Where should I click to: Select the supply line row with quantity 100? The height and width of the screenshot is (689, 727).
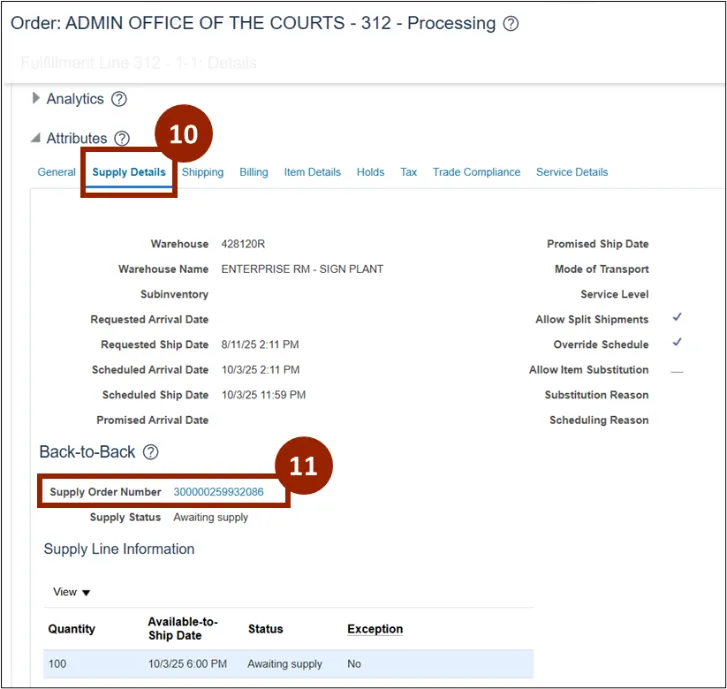click(288, 664)
